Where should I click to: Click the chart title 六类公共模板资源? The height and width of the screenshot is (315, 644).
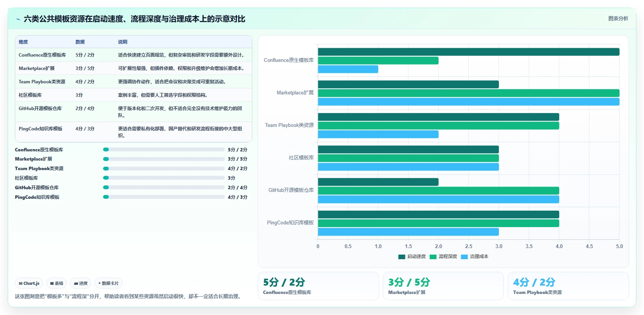pos(134,19)
